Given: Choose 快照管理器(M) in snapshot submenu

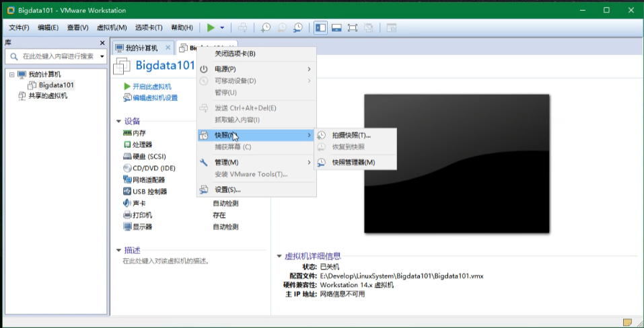Looking at the screenshot, I should [356, 163].
